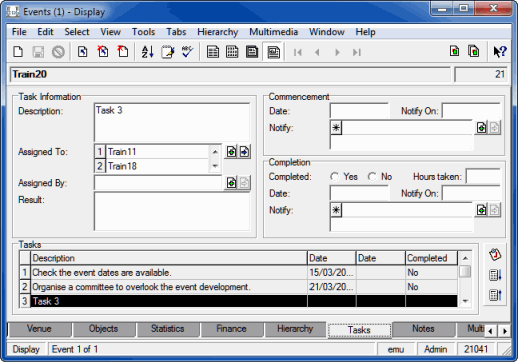The image size is (518, 362).
Task: Click the Hours taken field
Action: 483,176
